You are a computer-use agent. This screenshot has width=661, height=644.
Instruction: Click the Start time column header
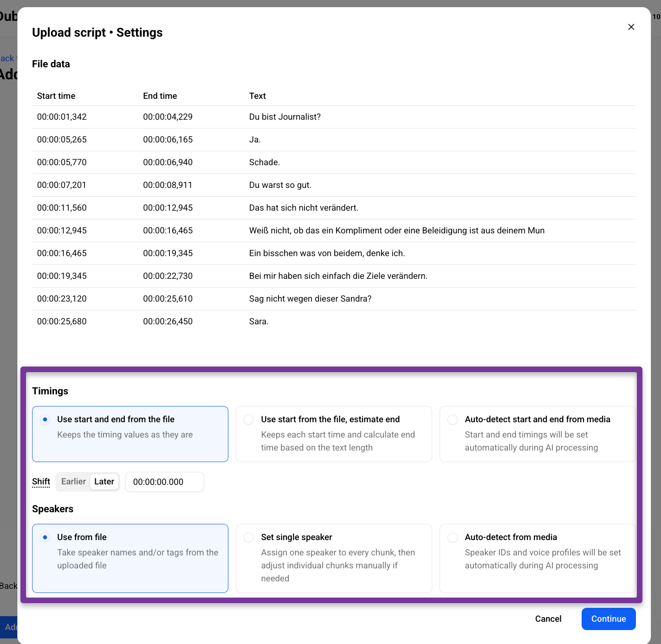tap(56, 96)
